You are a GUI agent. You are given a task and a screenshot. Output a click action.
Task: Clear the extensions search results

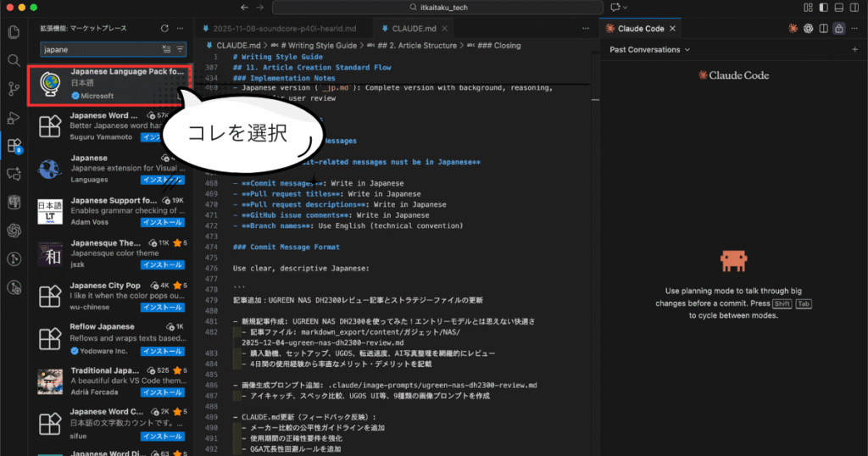[x=167, y=49]
